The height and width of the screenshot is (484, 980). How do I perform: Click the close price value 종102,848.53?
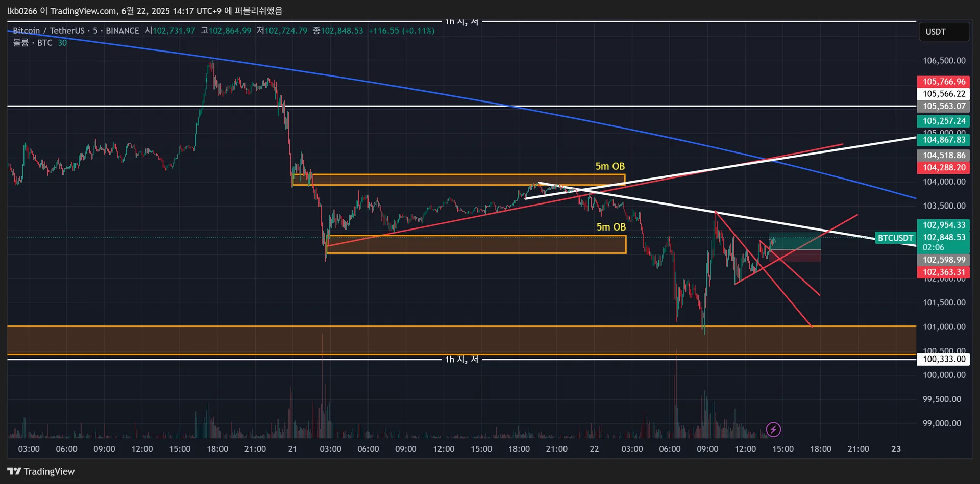click(x=338, y=31)
